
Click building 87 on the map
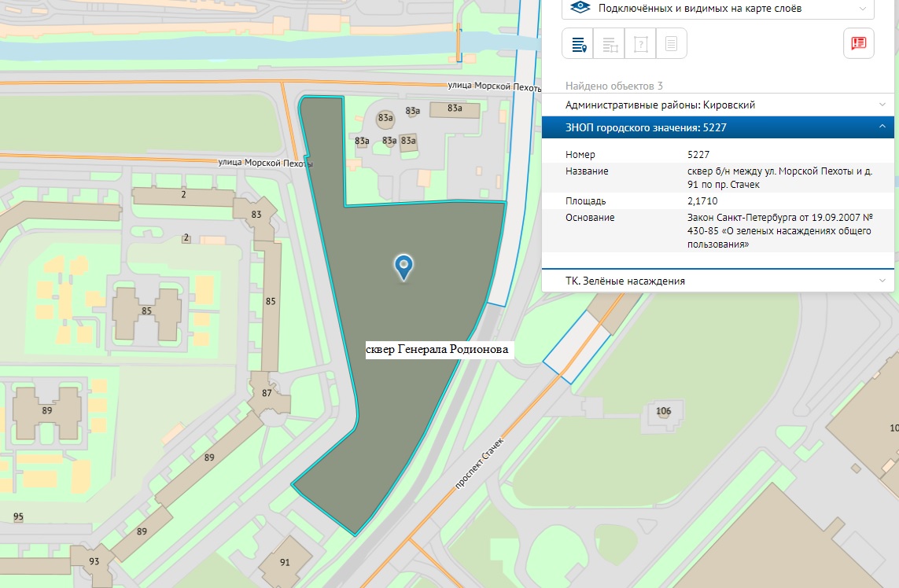267,393
